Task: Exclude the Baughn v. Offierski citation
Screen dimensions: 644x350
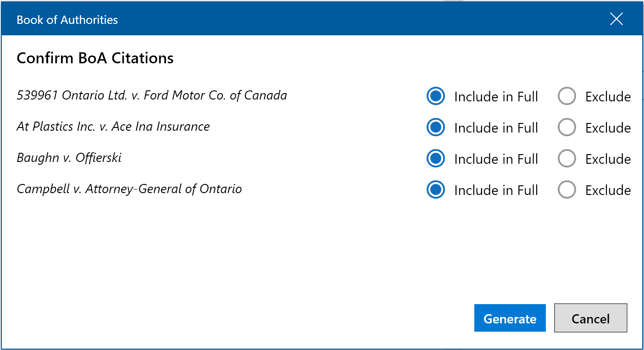Action: coord(567,159)
